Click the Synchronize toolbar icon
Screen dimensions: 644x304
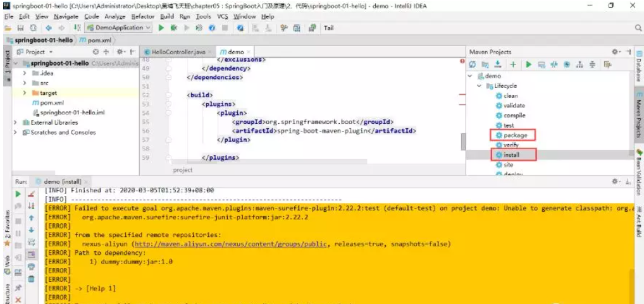click(x=34, y=28)
